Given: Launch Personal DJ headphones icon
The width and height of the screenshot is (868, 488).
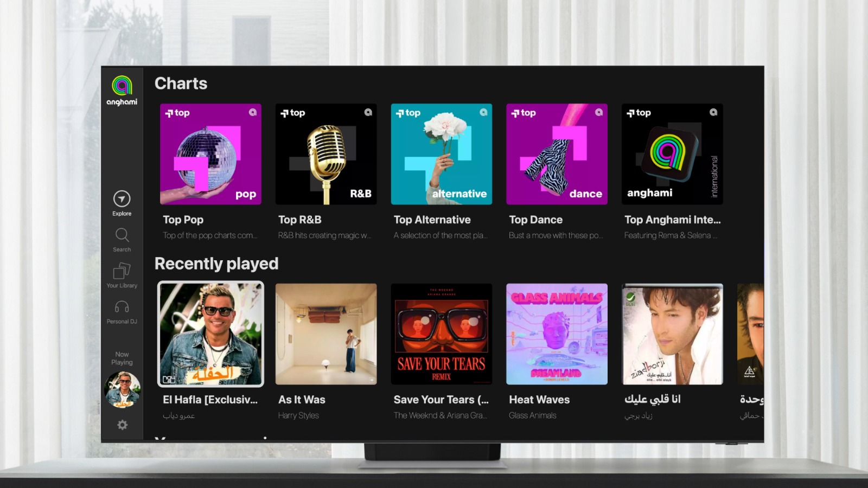Looking at the screenshot, I should [x=122, y=307].
